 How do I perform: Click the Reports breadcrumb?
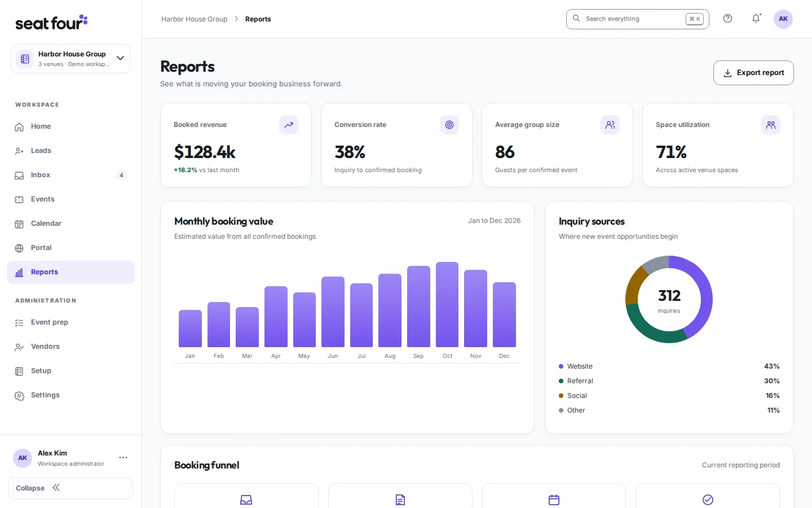click(x=258, y=19)
